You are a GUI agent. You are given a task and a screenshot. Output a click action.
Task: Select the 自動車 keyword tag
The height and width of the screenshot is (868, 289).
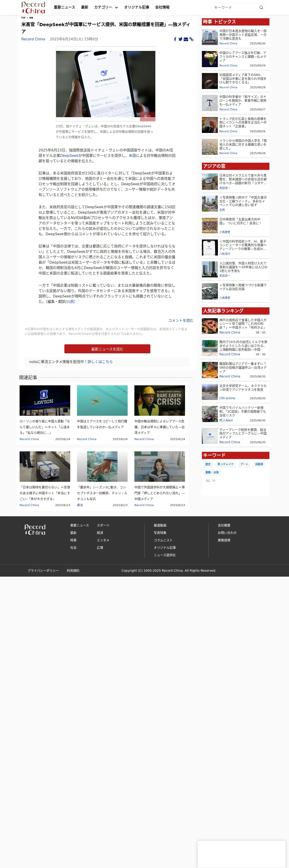pyautogui.click(x=259, y=464)
